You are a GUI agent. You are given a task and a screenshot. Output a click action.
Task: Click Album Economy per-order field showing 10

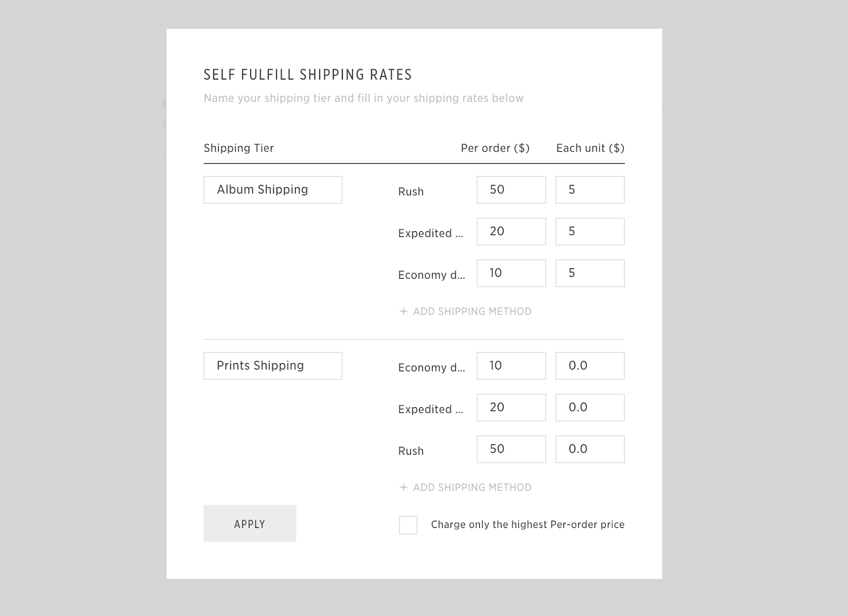click(511, 273)
